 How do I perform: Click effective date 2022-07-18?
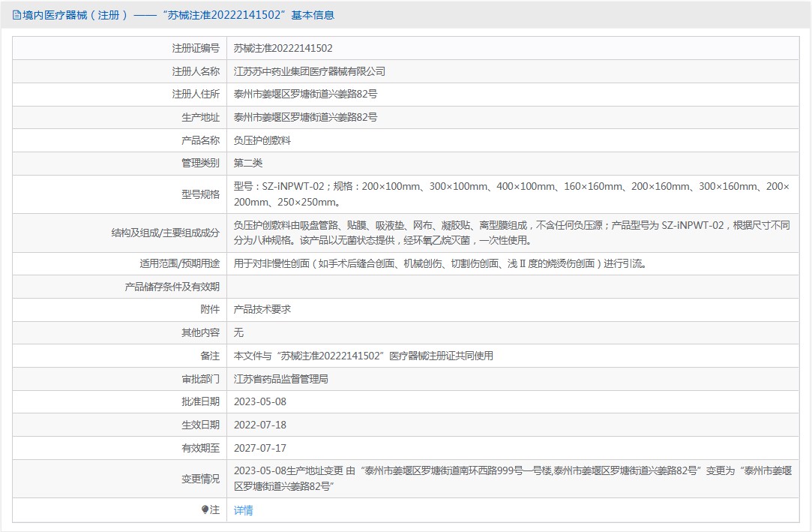[x=260, y=425]
